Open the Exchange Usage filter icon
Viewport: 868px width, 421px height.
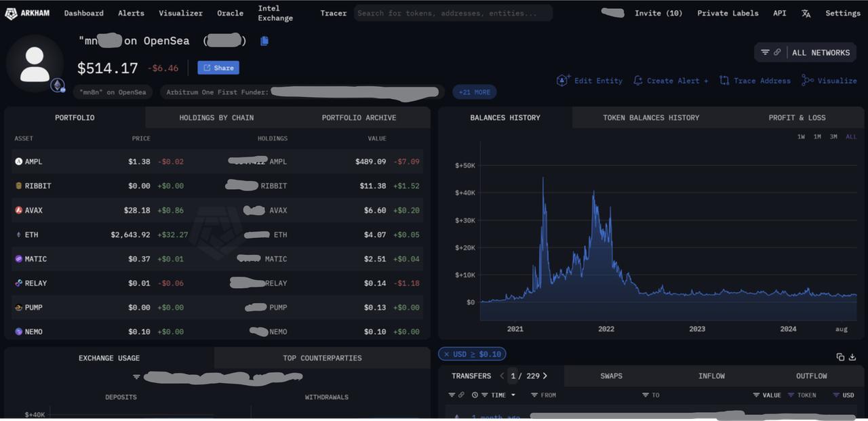click(136, 377)
